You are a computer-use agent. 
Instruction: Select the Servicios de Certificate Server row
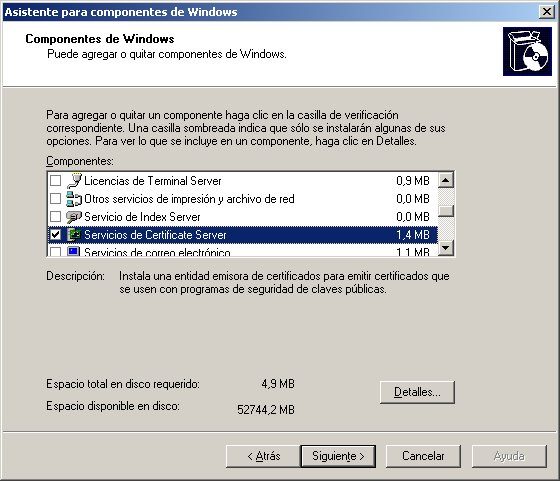[242, 235]
